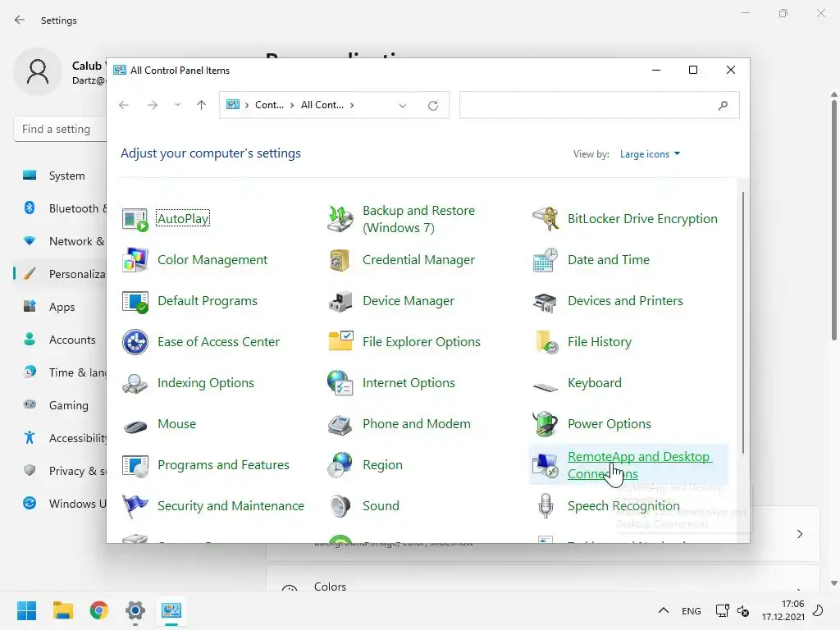
Task: Open File Explorer Options folder icon
Action: click(340, 340)
